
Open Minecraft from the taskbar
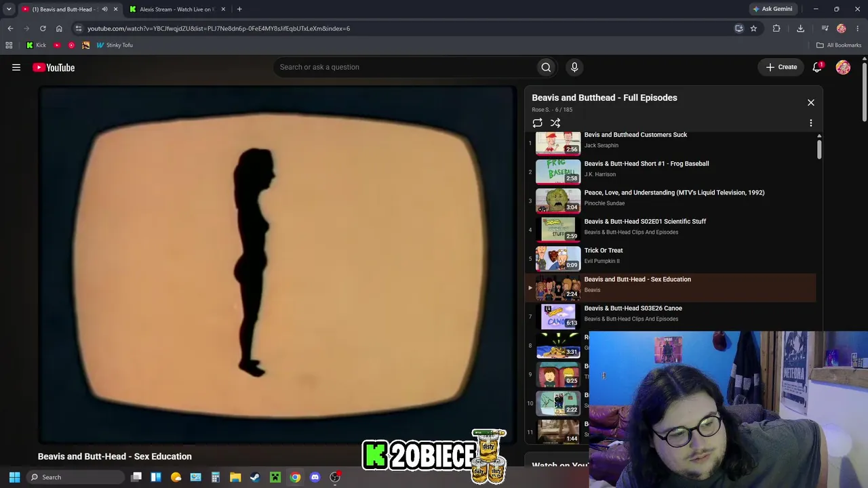tap(275, 477)
